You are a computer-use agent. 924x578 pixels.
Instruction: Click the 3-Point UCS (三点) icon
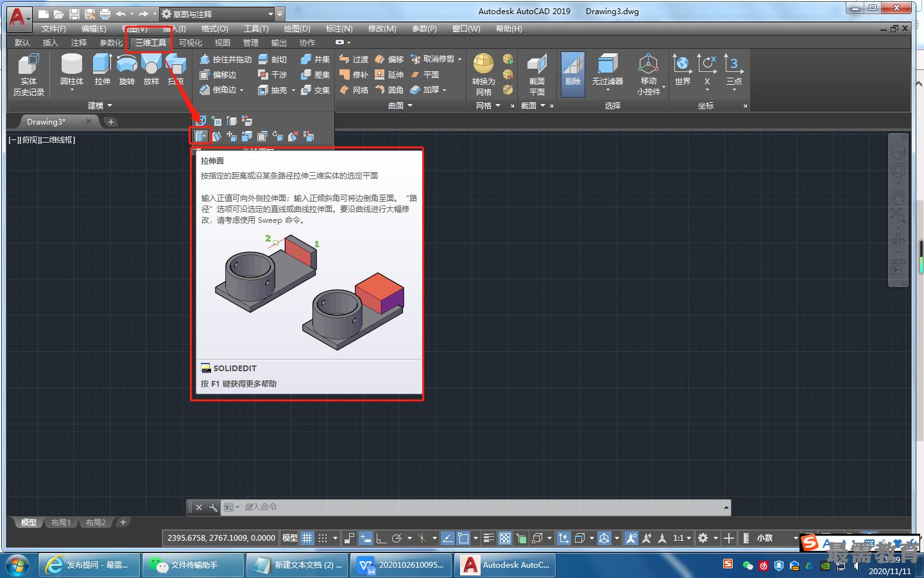tap(734, 70)
